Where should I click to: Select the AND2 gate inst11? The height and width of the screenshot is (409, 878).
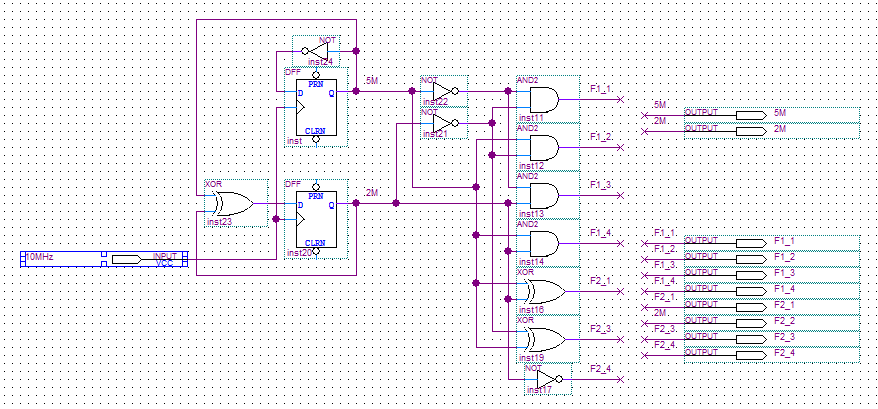tap(548, 99)
